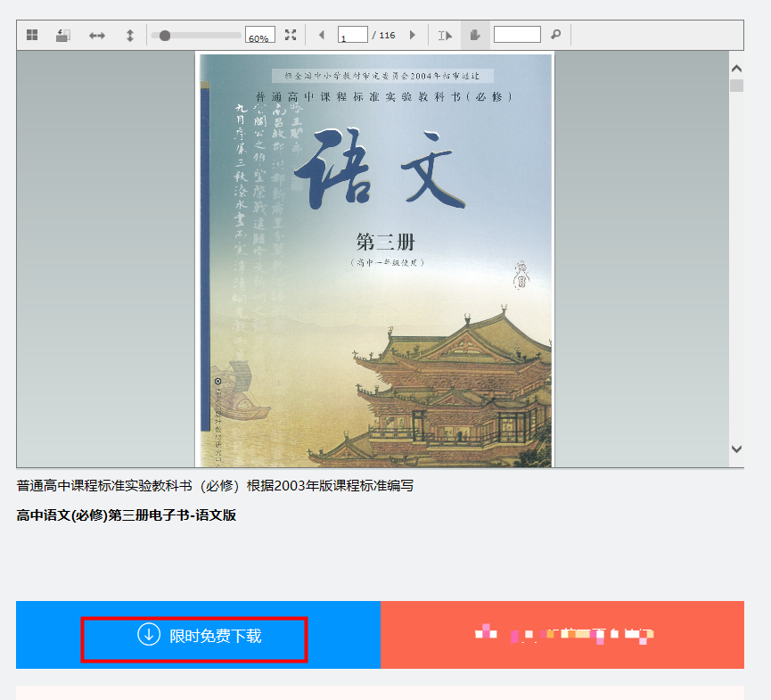The width and height of the screenshot is (771, 700).
Task: Click the search text box
Action: [x=517, y=35]
